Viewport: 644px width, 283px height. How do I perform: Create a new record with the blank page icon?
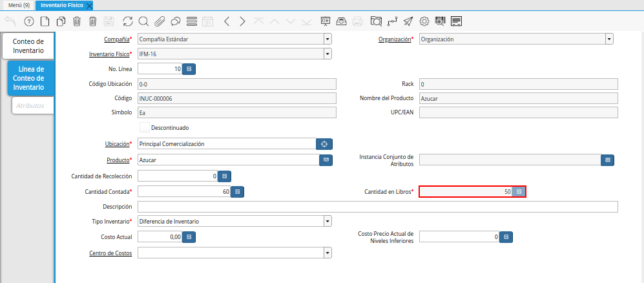(x=45, y=21)
